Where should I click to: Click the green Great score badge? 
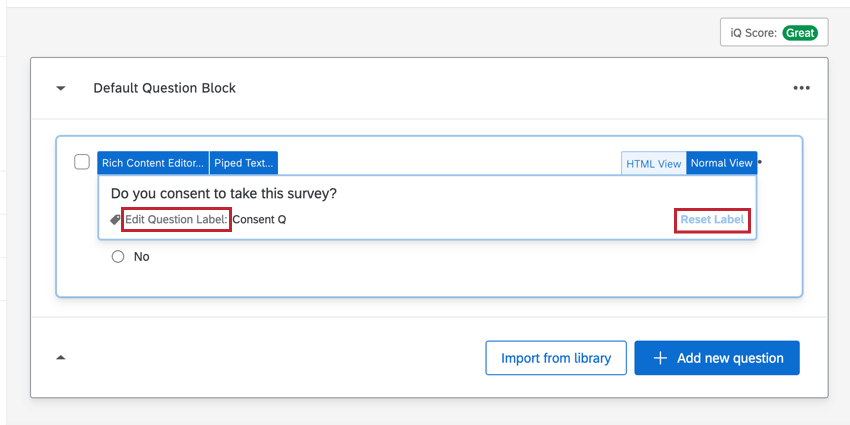point(800,32)
